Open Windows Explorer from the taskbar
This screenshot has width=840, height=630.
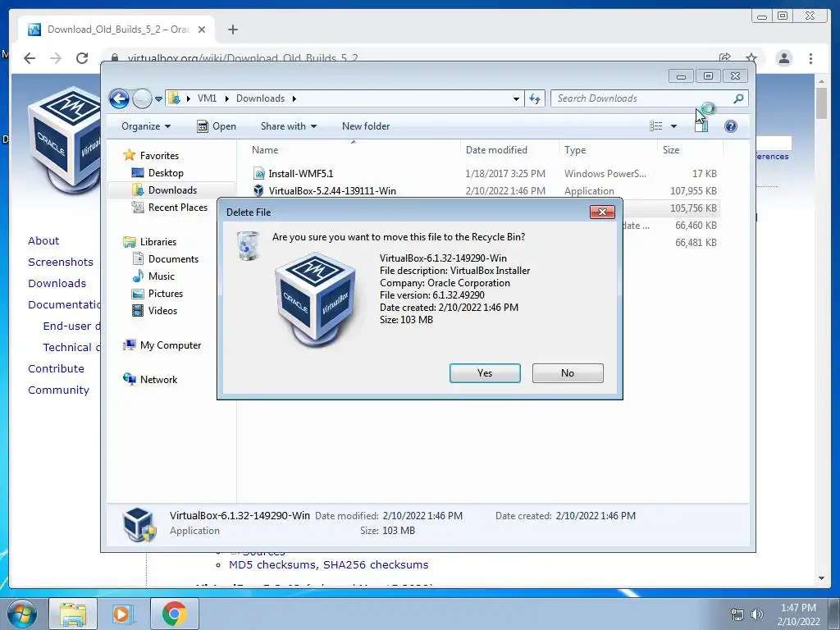pos(73,614)
